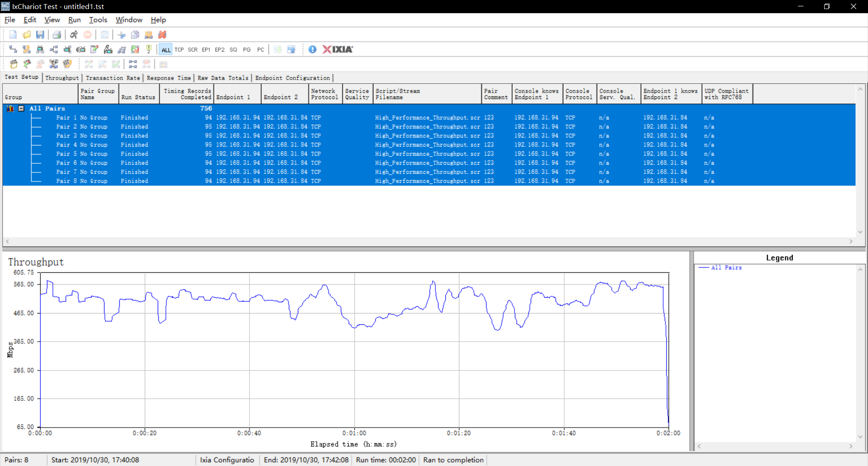Open the Tools menu
868x466 pixels.
pos(98,20)
